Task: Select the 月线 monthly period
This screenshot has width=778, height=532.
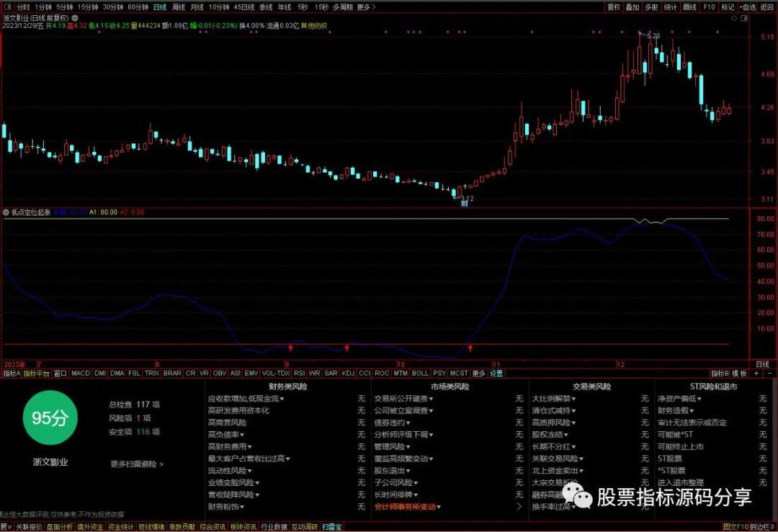Action: [x=197, y=7]
